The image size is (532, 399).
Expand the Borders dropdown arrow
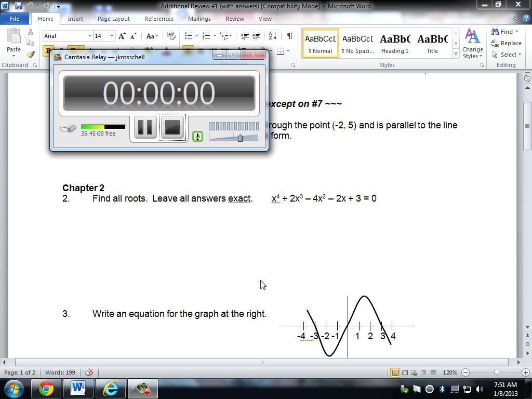pos(288,51)
